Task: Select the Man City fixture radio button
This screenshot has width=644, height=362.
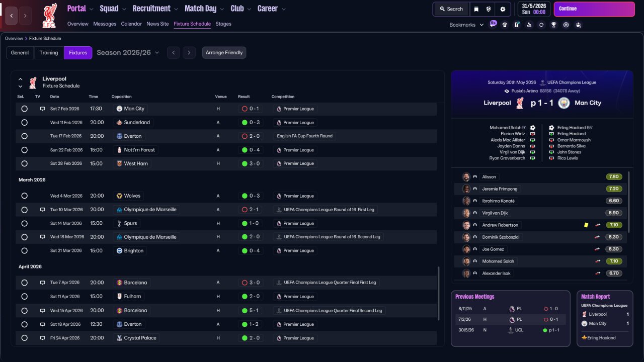Action: coord(24,109)
